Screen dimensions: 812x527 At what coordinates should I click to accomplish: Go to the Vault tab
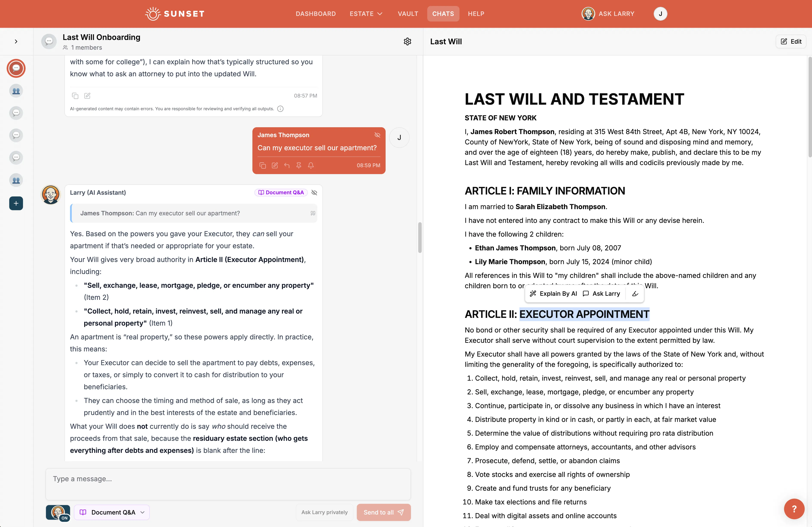(x=408, y=14)
